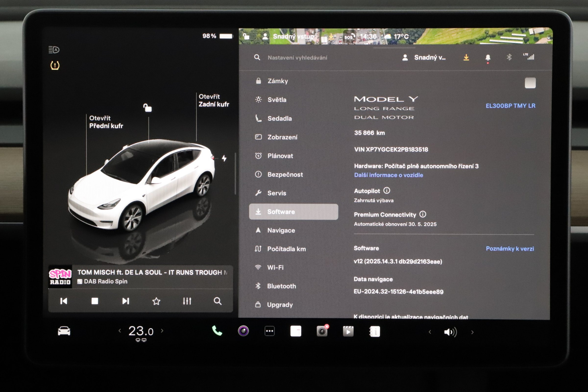This screenshot has width=588, height=392.
Task: Open the theater video app icon
Action: [x=348, y=331]
